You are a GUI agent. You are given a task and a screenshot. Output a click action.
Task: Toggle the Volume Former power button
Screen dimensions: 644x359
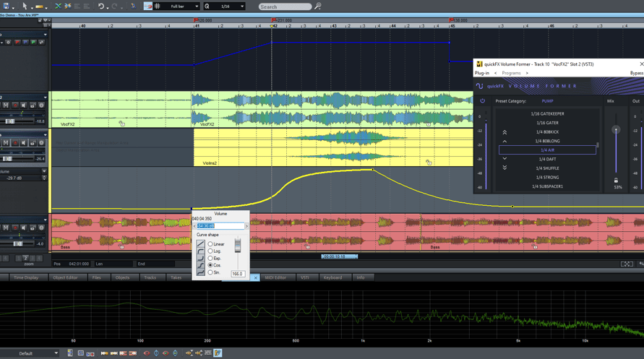coord(483,101)
